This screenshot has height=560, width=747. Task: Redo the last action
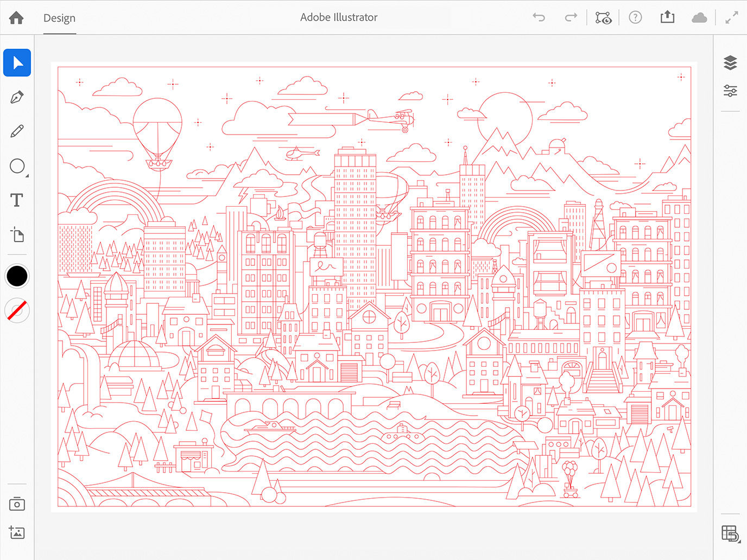571,18
